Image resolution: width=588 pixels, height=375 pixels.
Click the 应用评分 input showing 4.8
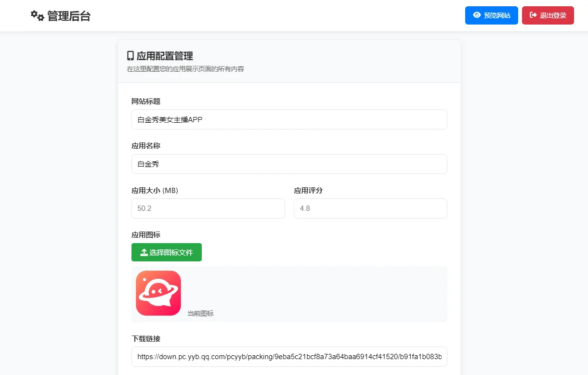pos(370,208)
